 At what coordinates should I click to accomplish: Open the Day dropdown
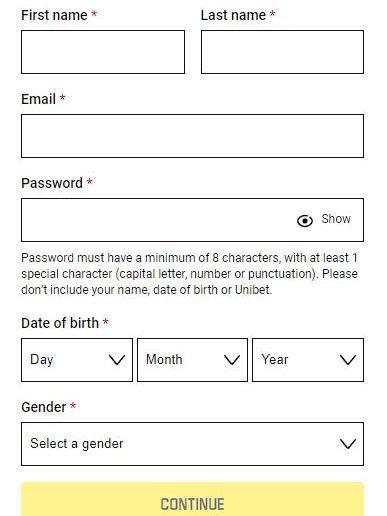77,360
